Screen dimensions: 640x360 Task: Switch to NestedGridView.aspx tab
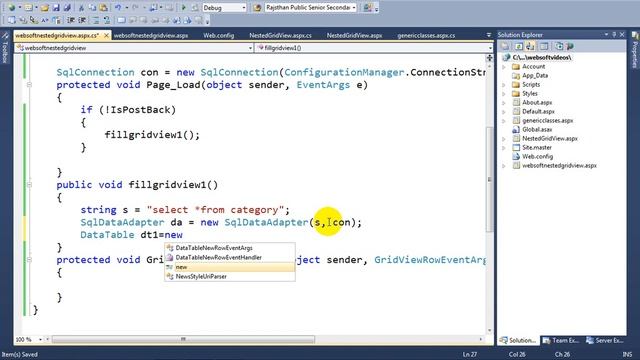(354, 36)
